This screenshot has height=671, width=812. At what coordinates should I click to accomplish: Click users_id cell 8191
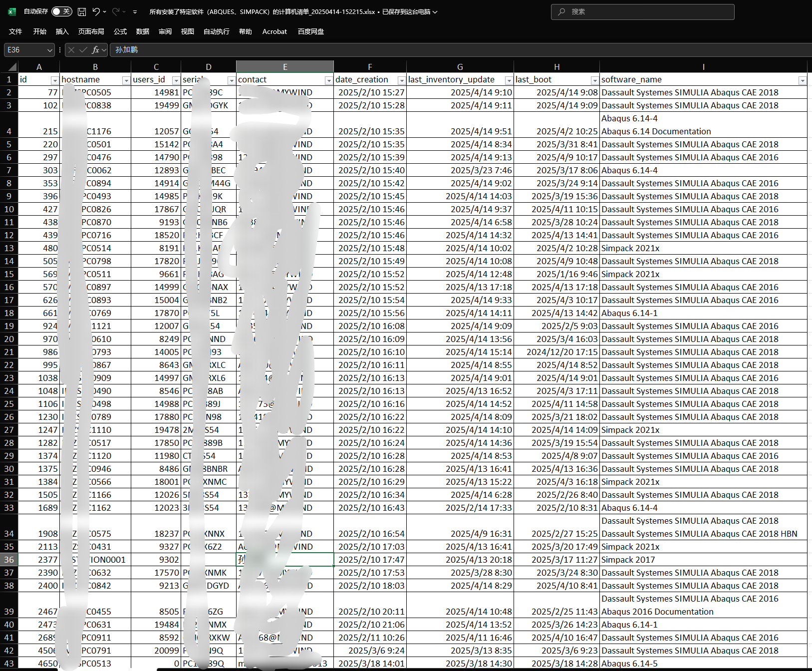(x=156, y=248)
